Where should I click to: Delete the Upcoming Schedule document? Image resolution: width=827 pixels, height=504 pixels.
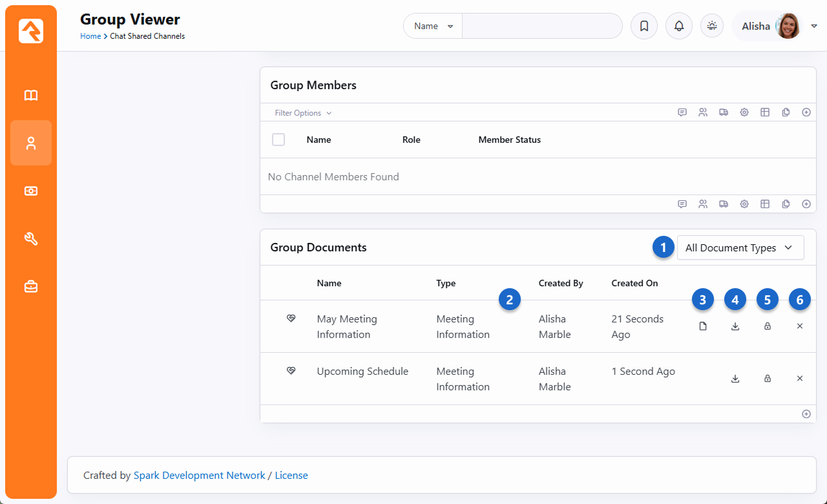point(799,379)
